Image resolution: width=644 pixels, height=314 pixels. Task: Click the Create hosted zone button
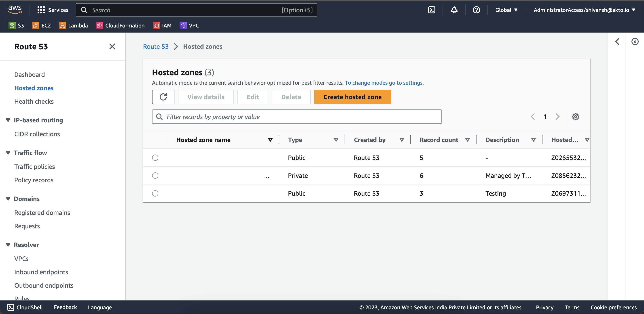pyautogui.click(x=352, y=97)
